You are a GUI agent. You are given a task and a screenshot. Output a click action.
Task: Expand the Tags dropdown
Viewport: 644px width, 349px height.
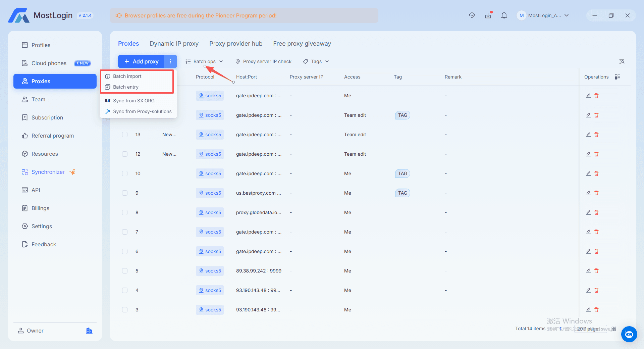click(x=316, y=61)
